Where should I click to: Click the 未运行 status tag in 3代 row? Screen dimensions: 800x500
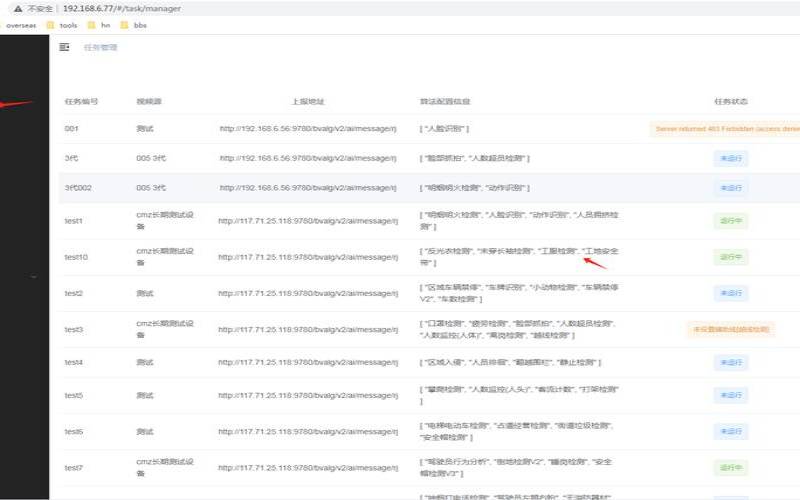tap(731, 158)
